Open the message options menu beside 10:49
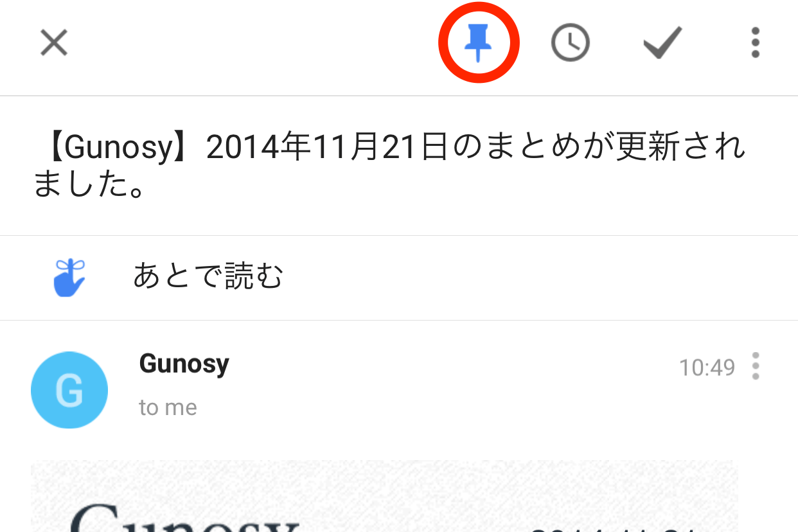 [x=756, y=366]
